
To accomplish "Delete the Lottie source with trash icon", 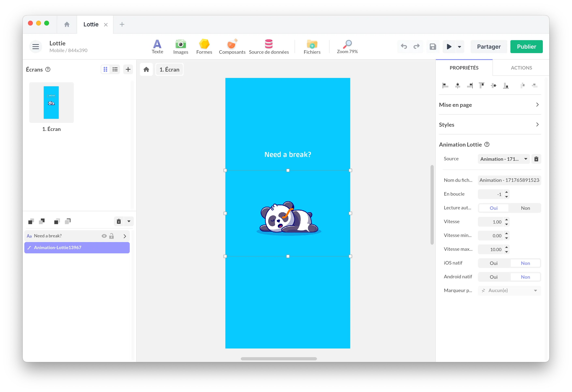I will [x=536, y=159].
